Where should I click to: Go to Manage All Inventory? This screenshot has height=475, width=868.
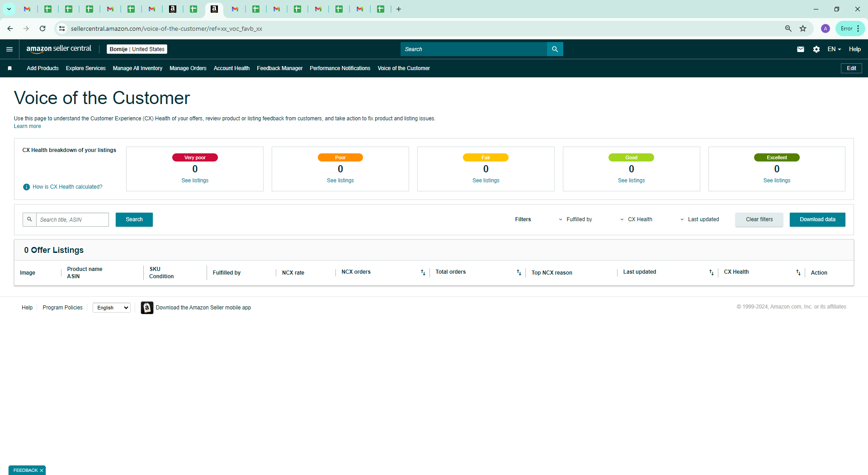[137, 68]
